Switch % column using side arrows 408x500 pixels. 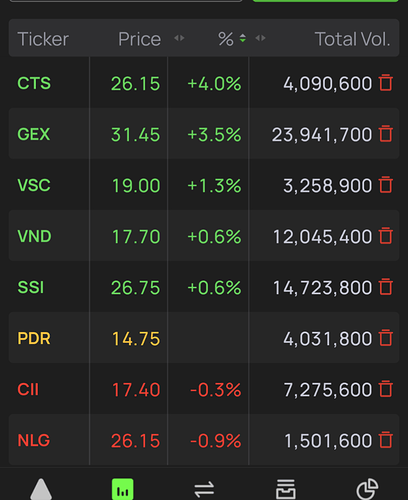[x=261, y=38]
